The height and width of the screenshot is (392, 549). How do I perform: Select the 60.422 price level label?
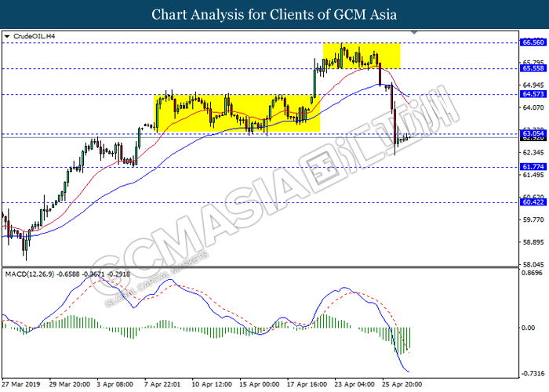coord(533,202)
